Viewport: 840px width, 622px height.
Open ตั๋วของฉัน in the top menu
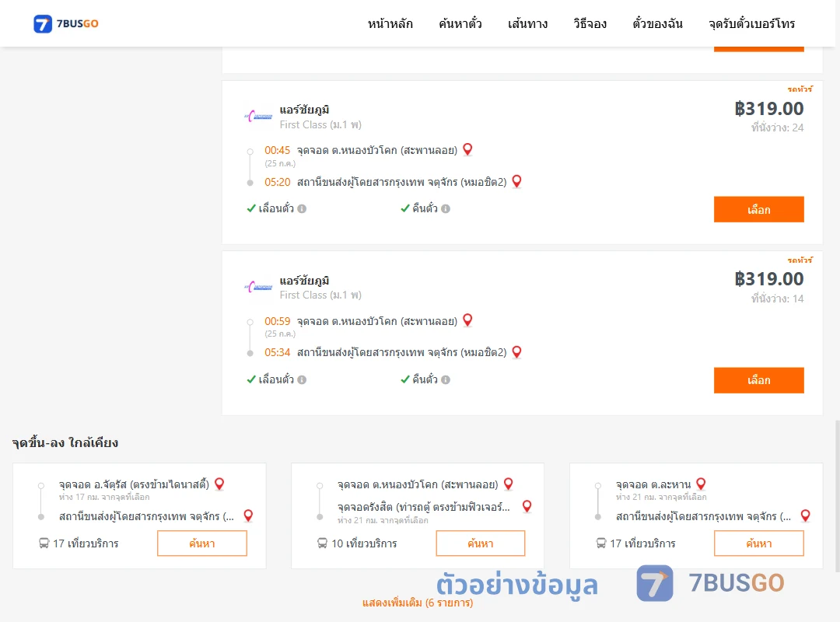coord(657,23)
